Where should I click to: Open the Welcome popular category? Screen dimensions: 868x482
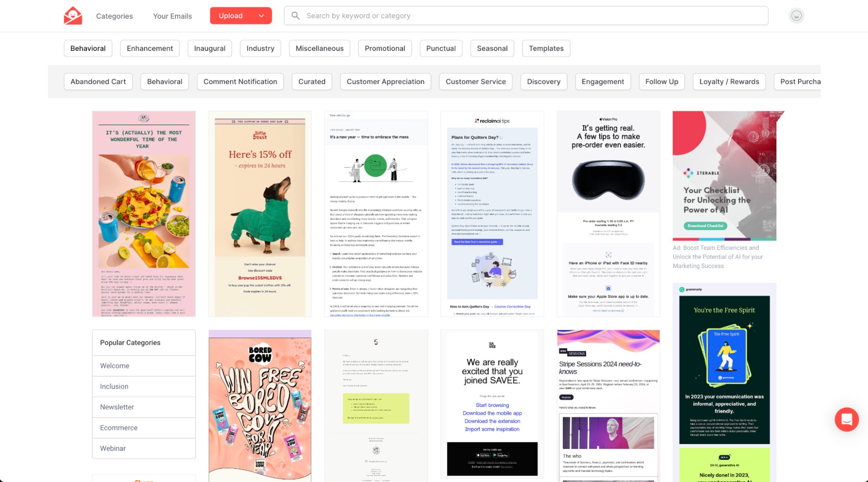click(115, 366)
